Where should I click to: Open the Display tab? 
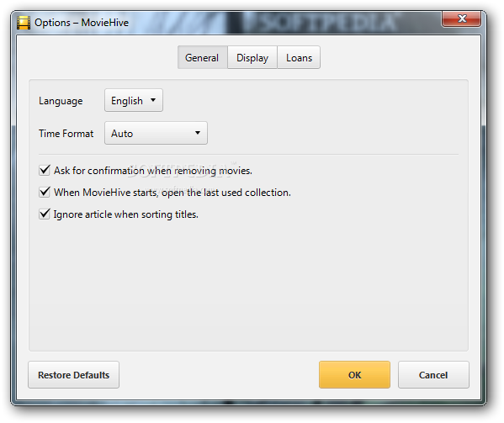252,57
